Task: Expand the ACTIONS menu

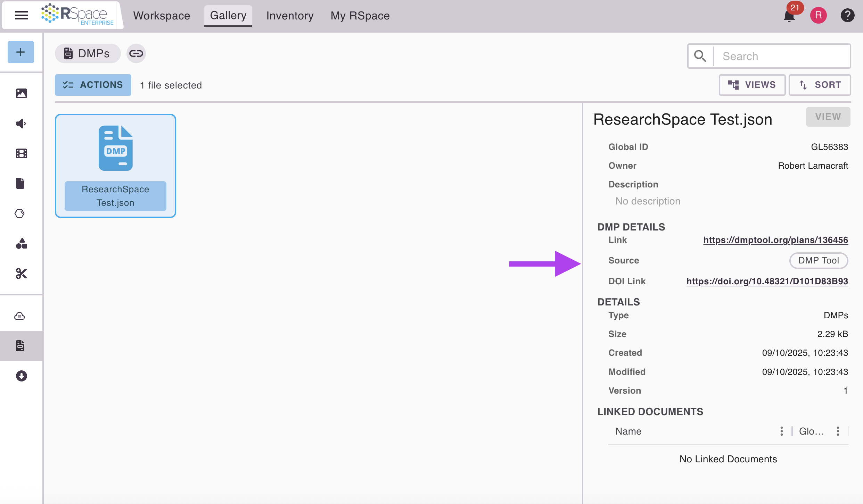Action: coord(93,85)
